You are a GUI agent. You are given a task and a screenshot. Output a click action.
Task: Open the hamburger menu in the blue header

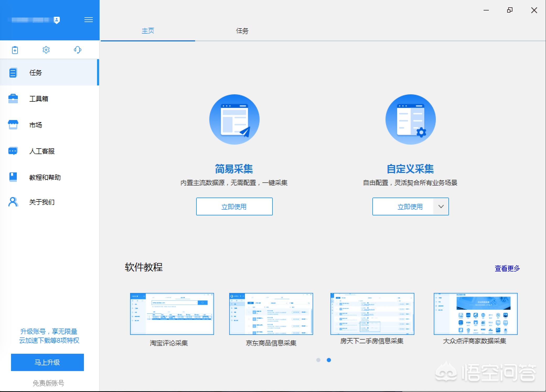[89, 20]
